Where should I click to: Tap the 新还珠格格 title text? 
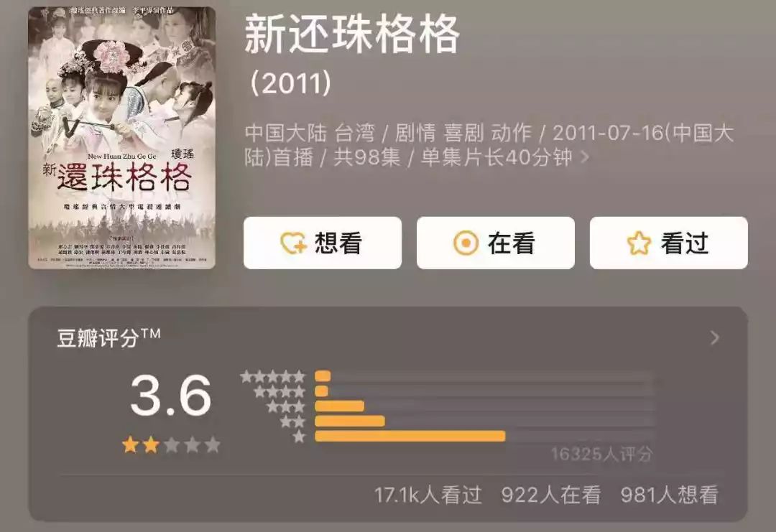point(352,34)
